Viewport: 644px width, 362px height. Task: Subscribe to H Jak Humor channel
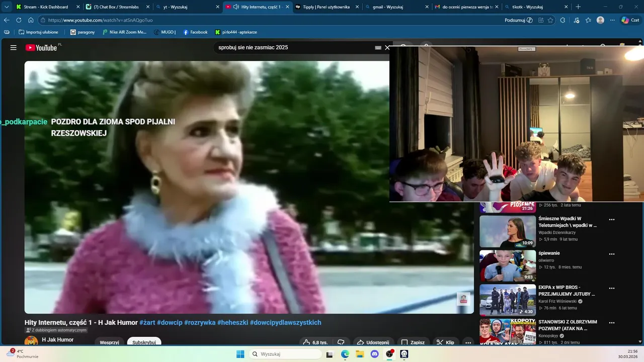[144, 342]
